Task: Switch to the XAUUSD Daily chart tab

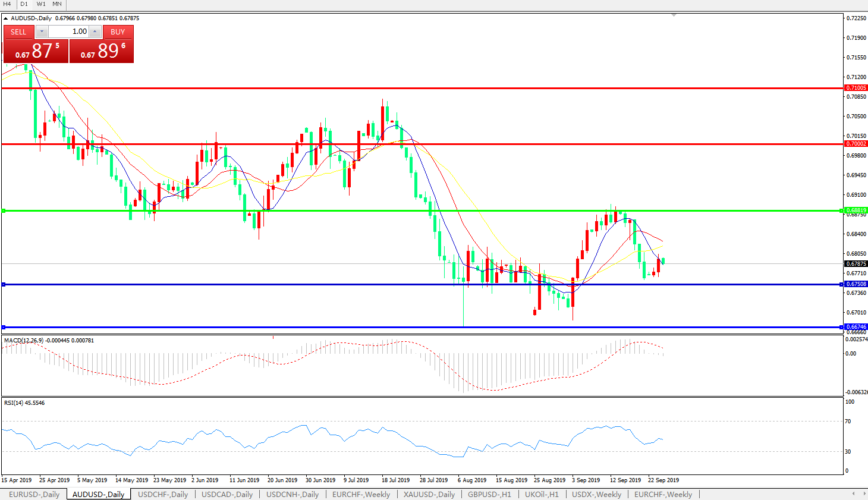Action: [429, 494]
